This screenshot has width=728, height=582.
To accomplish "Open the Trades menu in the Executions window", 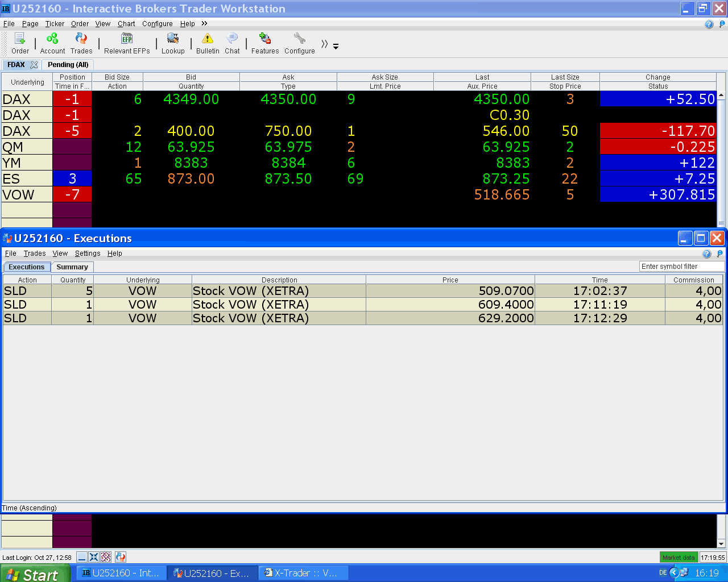I will tap(35, 253).
